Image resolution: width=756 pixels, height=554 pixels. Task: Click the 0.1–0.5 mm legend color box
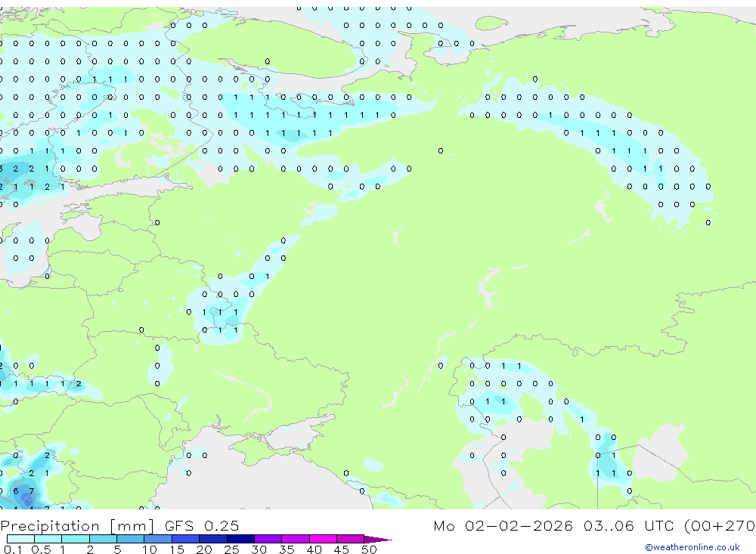[x=20, y=539]
